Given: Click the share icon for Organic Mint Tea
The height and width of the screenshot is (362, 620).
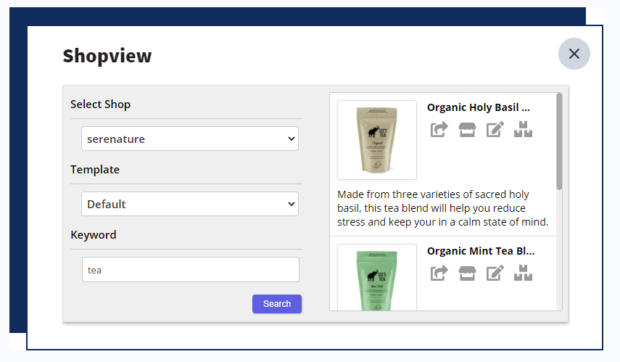Looking at the screenshot, I should [x=439, y=273].
